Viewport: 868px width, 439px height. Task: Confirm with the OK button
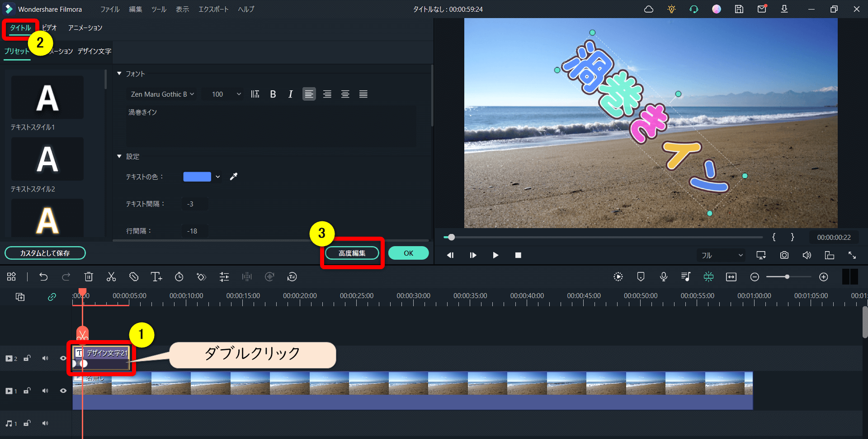point(409,253)
